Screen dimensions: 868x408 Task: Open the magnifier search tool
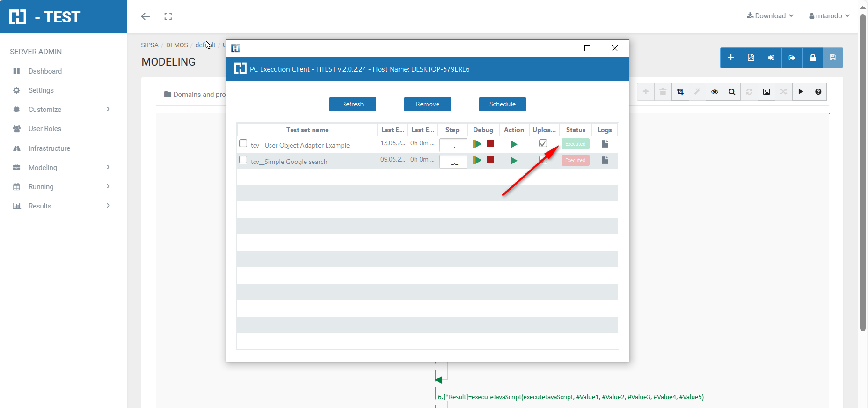[732, 92]
